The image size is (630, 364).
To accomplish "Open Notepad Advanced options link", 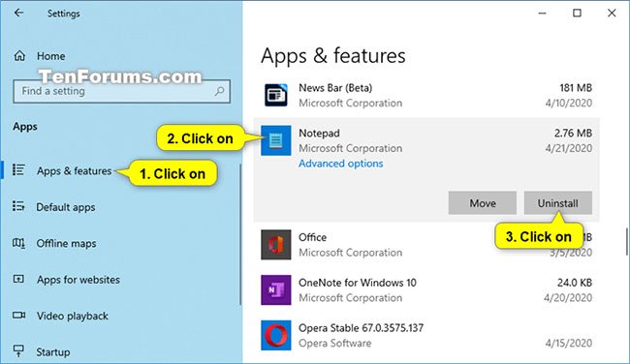I will (x=341, y=164).
